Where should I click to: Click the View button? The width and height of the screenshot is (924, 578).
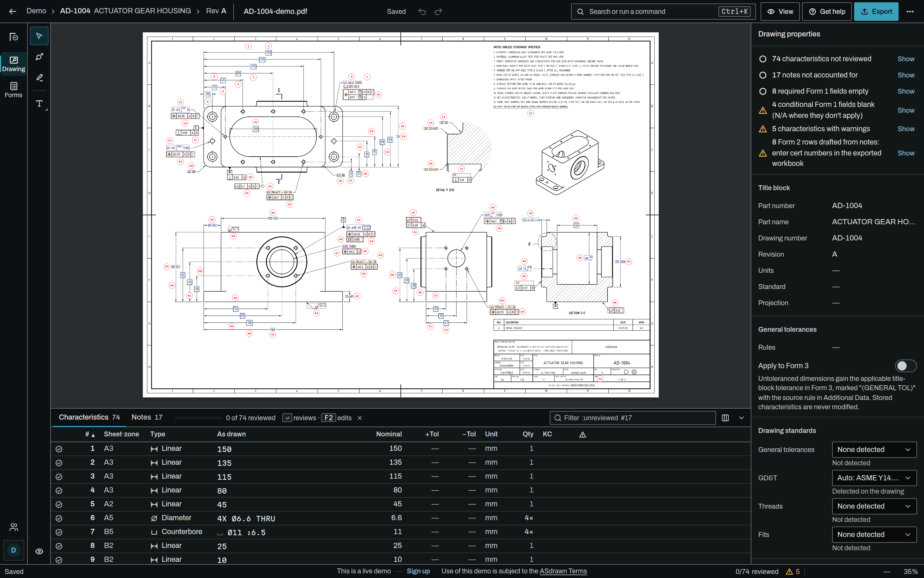[780, 12]
